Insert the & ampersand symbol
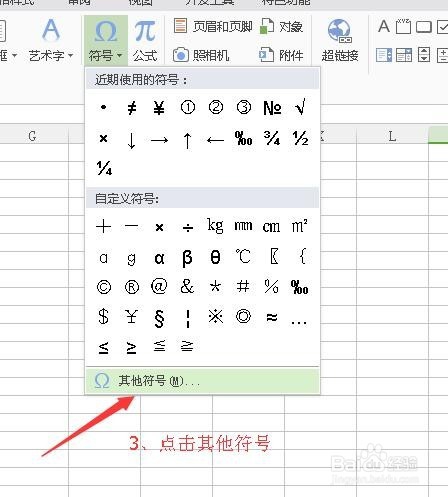 [x=187, y=286]
